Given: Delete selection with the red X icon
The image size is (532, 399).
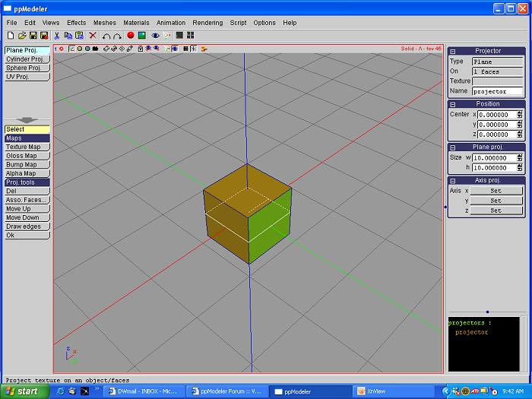Looking at the screenshot, I should pos(93,35).
